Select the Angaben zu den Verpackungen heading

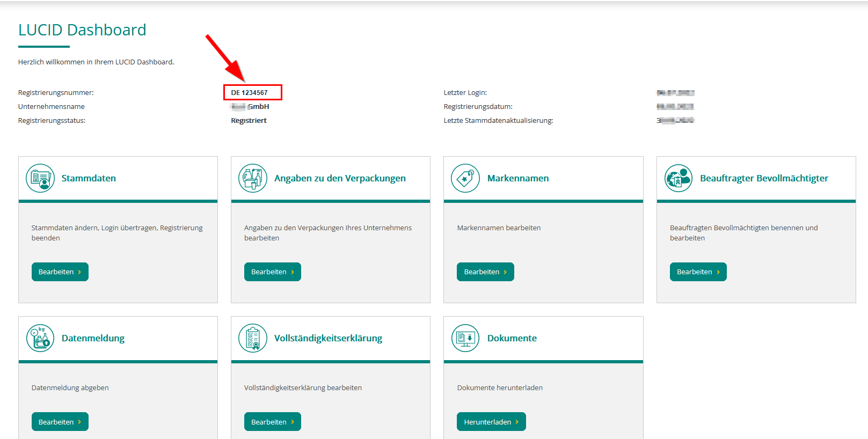click(340, 178)
